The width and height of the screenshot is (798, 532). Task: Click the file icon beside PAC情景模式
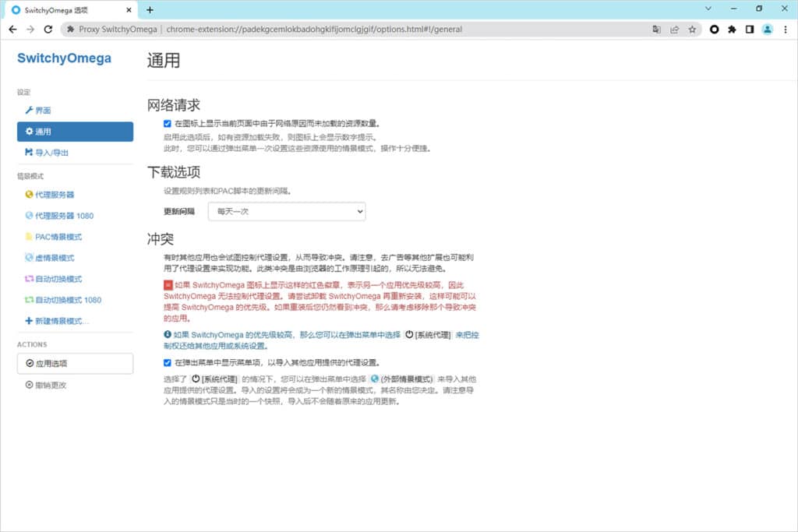29,237
